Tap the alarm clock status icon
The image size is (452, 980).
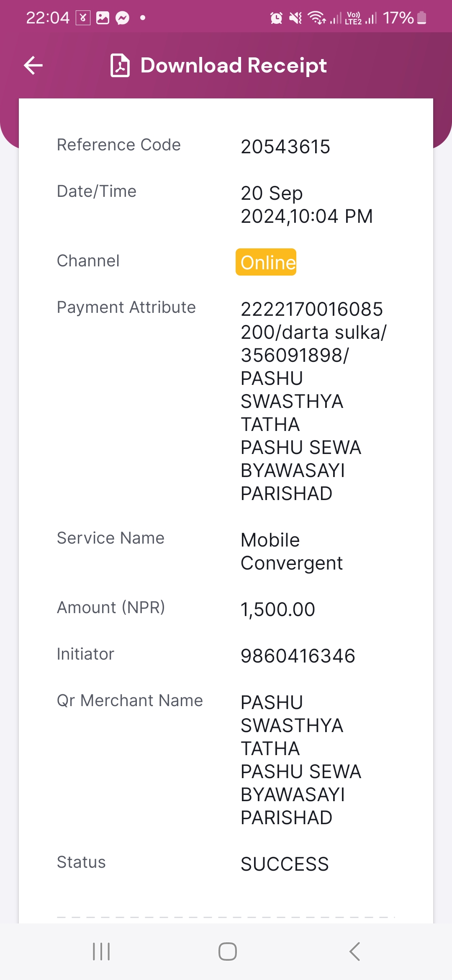tap(276, 18)
